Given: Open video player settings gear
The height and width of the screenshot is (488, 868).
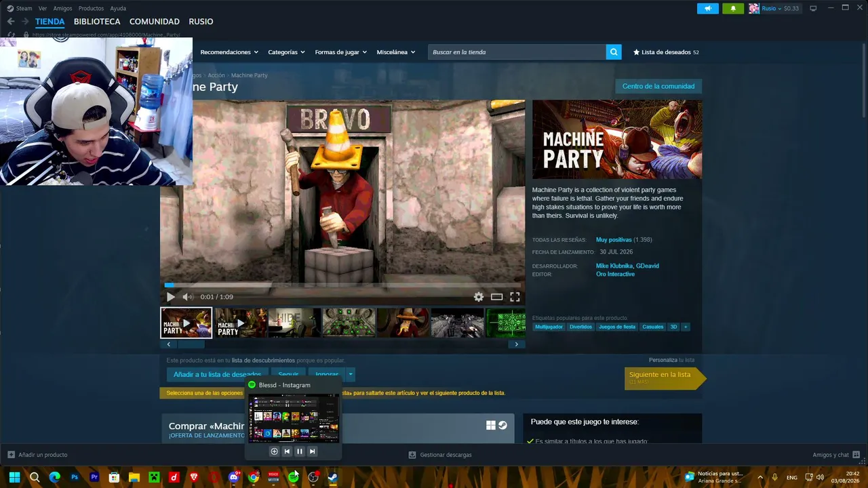Looking at the screenshot, I should tap(479, 297).
